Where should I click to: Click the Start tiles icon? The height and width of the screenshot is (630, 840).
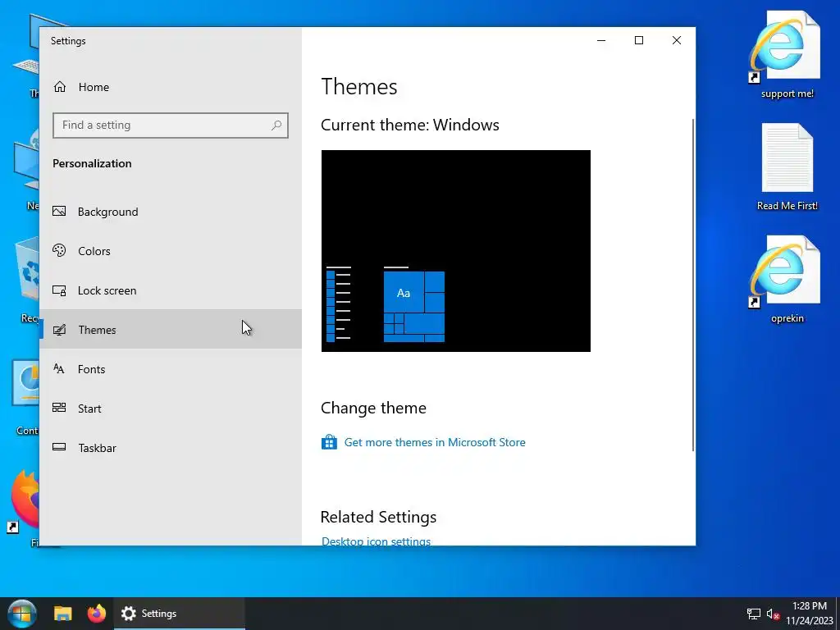point(59,408)
